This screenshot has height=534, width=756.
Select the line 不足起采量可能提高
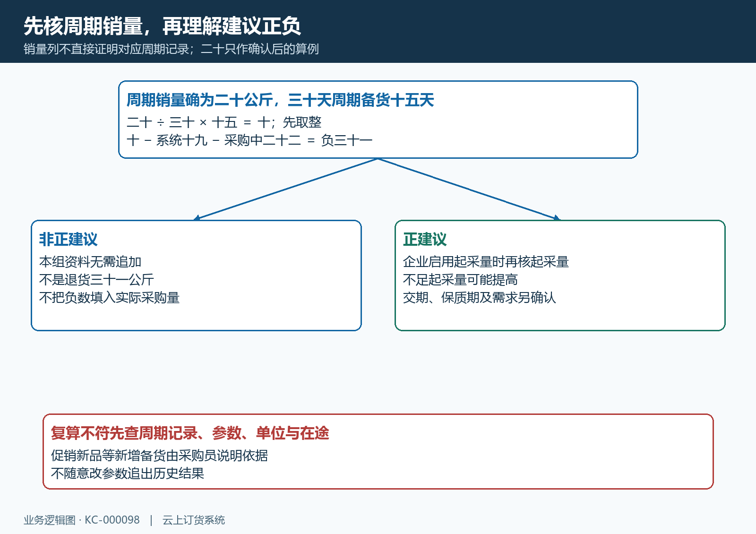click(x=460, y=280)
